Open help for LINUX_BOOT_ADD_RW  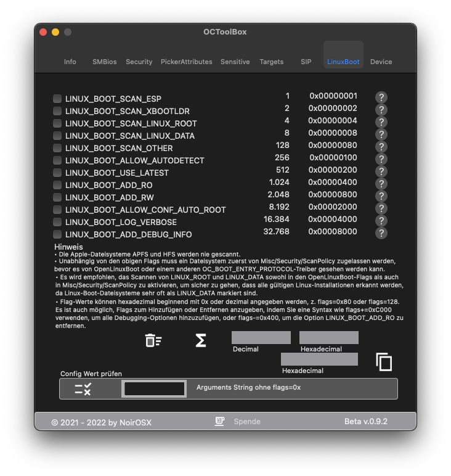381,196
